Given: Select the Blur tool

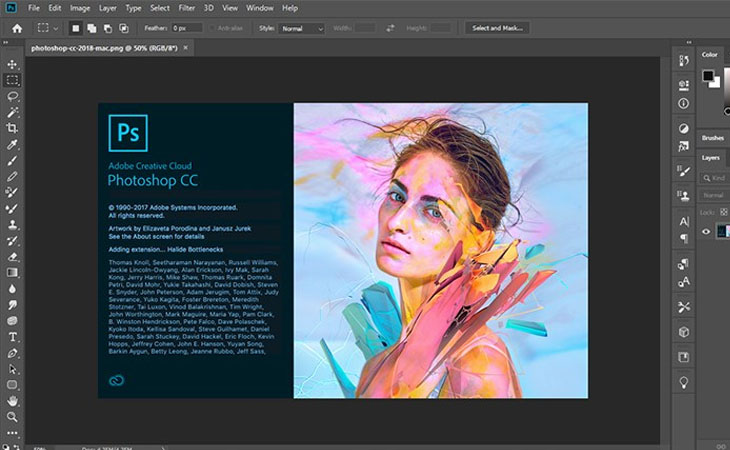Looking at the screenshot, I should click(12, 289).
